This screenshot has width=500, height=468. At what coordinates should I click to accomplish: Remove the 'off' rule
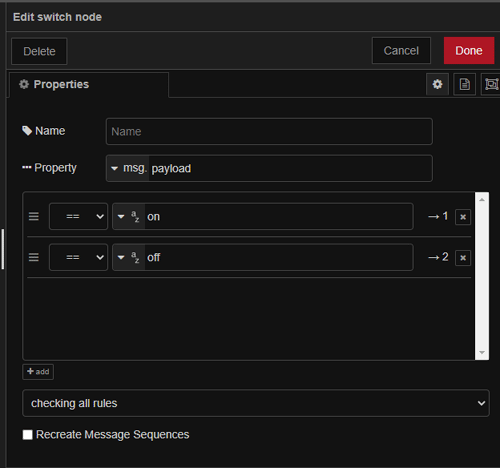[x=463, y=258]
